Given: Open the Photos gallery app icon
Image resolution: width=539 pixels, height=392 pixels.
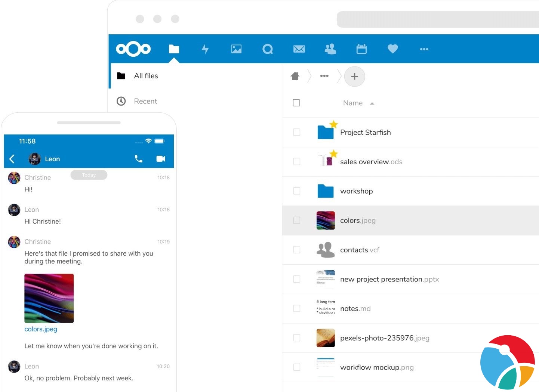Looking at the screenshot, I should click(236, 49).
